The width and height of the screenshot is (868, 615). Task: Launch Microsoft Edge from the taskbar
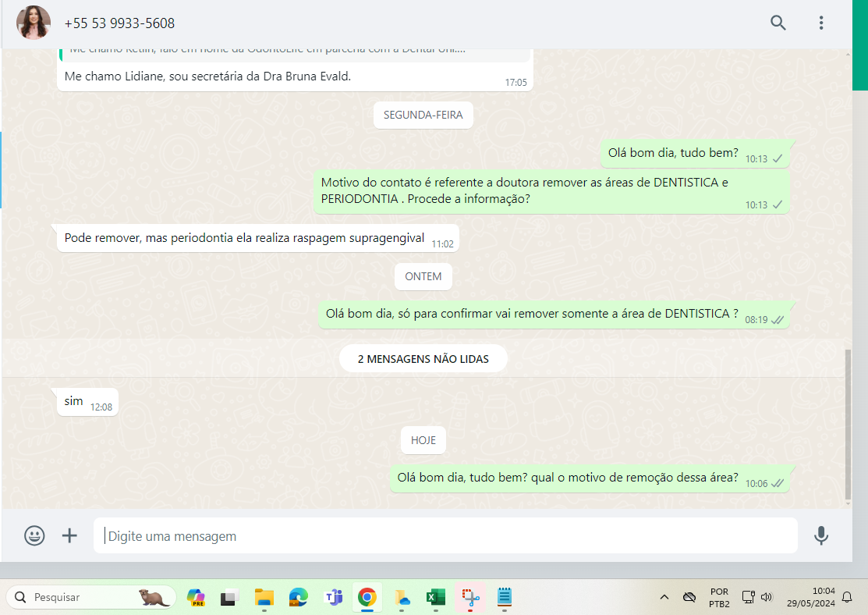click(x=299, y=597)
